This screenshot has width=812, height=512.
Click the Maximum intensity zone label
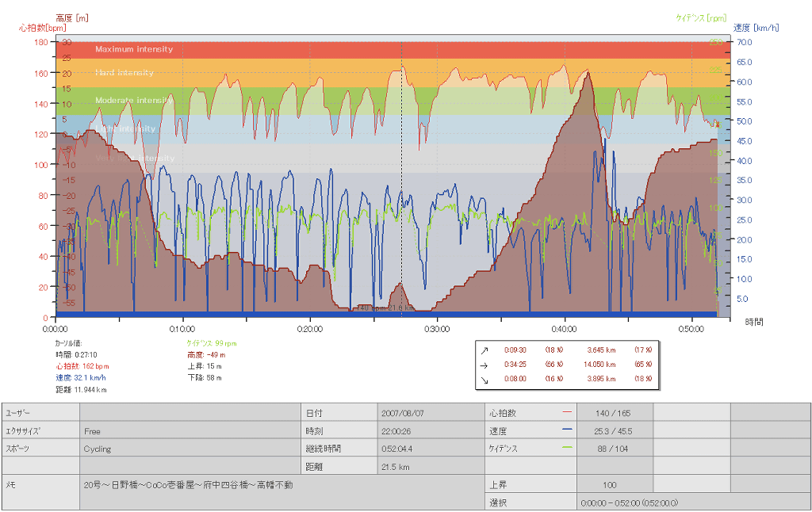(x=134, y=49)
